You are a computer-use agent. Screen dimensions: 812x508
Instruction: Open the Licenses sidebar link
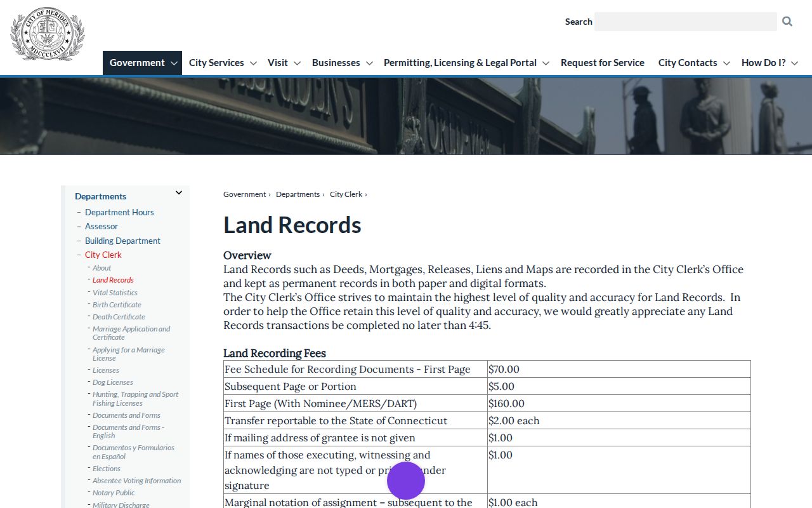coord(106,370)
